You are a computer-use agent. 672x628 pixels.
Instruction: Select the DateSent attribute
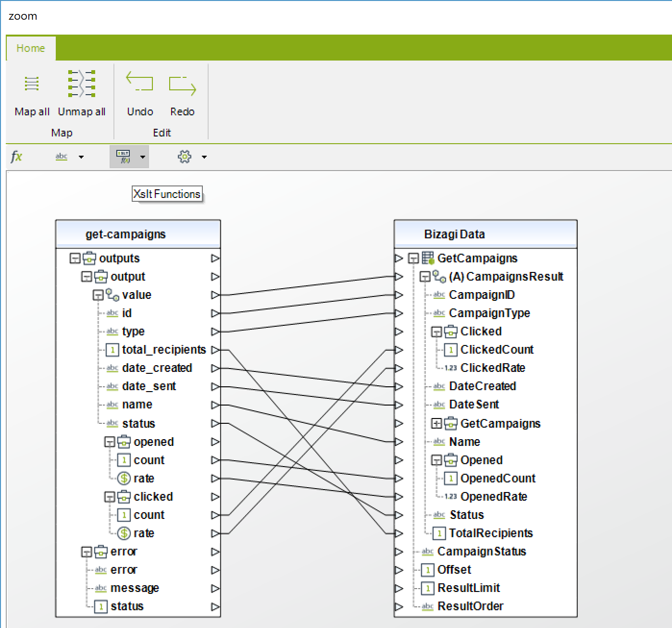[474, 405]
